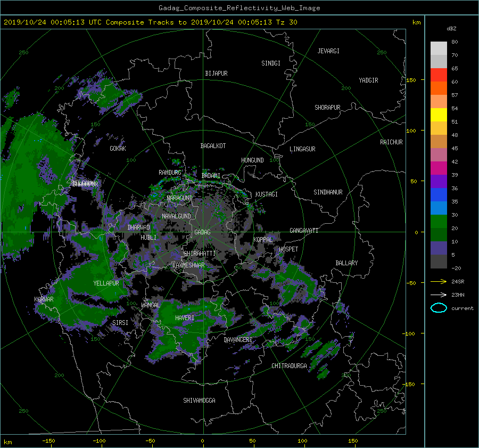Click the 100 value on bottom km axis

(x=302, y=441)
